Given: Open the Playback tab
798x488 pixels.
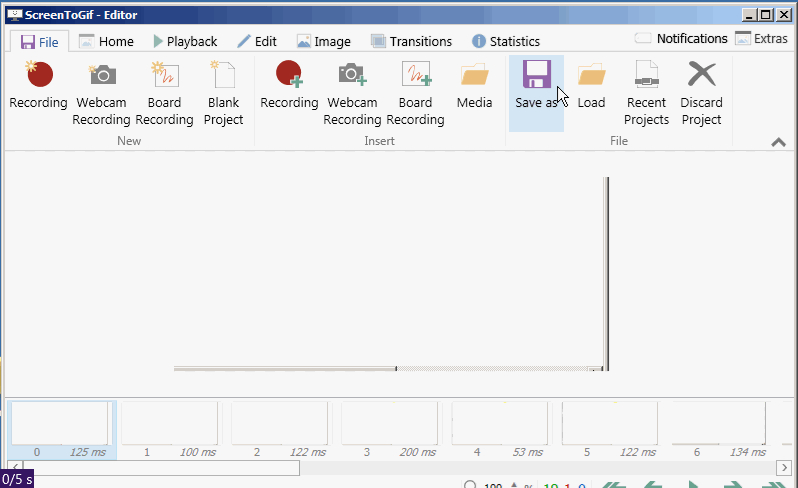Looking at the screenshot, I should pyautogui.click(x=185, y=41).
